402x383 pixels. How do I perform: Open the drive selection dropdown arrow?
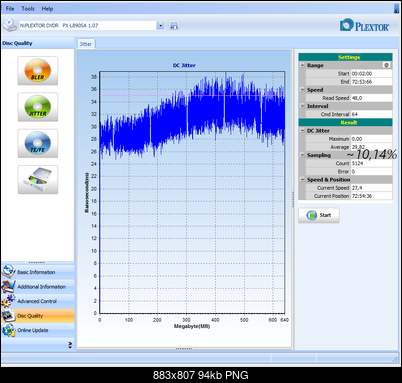(x=160, y=26)
